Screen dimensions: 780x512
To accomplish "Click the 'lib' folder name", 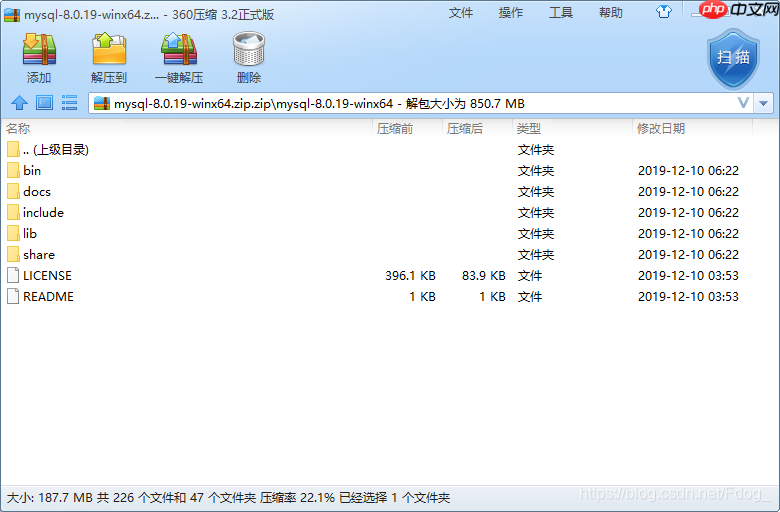I will (x=30, y=233).
